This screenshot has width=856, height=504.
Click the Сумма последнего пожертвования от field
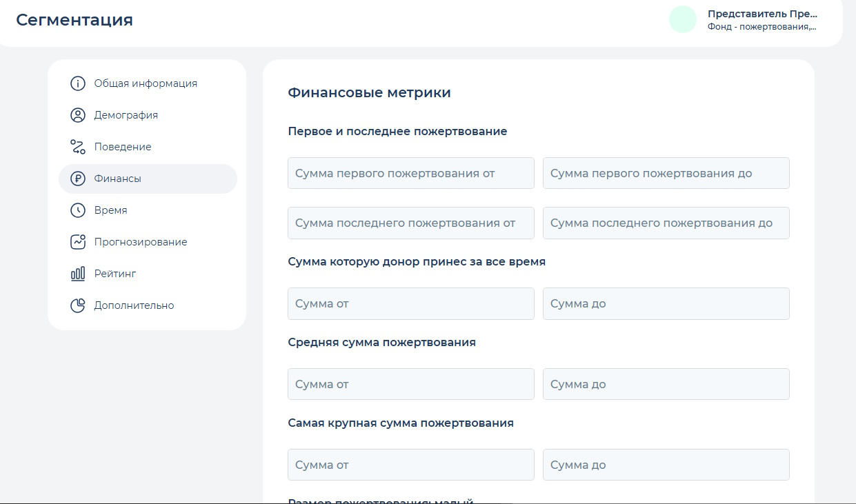(x=410, y=223)
